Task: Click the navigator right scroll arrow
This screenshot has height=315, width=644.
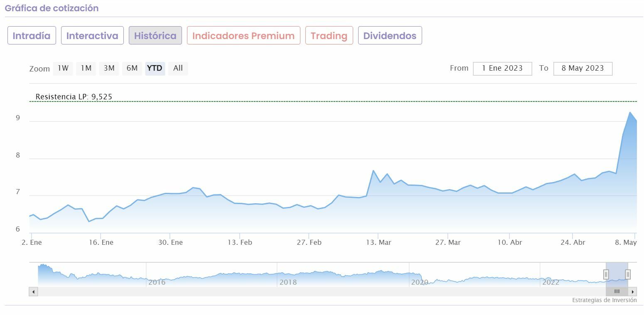Action: click(633, 292)
